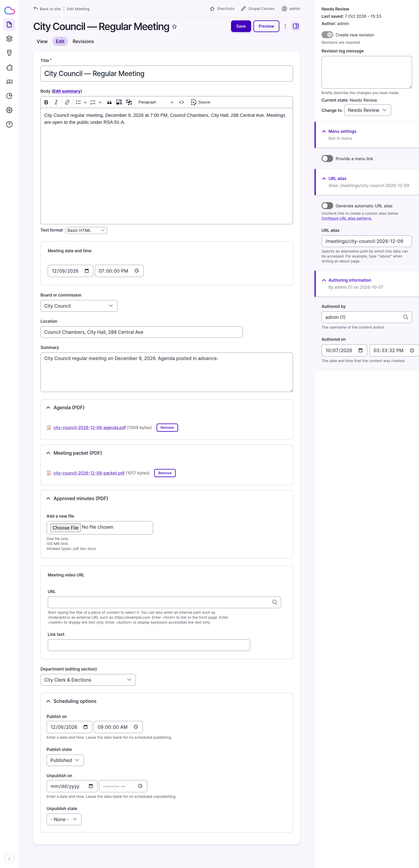
Task: Open the Content icon in left sidebar
Action: 9,25
